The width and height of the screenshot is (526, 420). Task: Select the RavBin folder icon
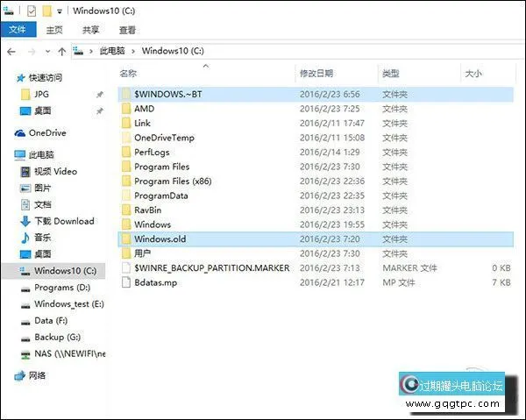coord(126,210)
